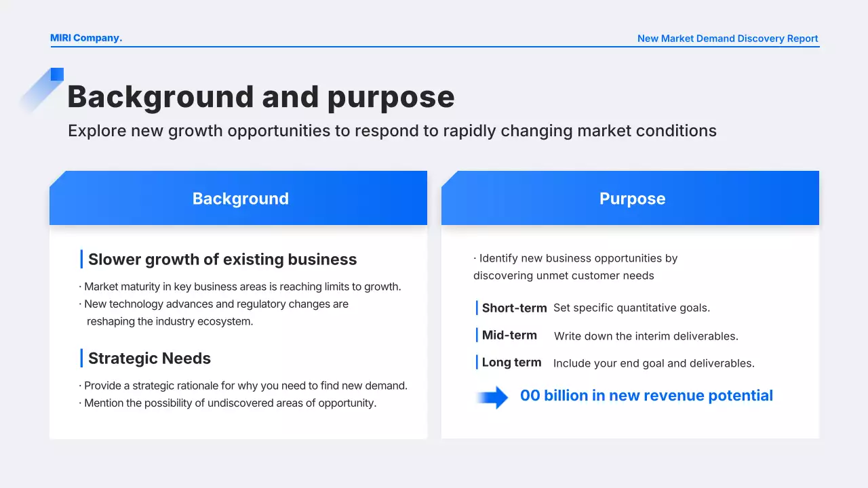
Task: Click the blue arrow icon beside revenue potential
Action: click(492, 397)
